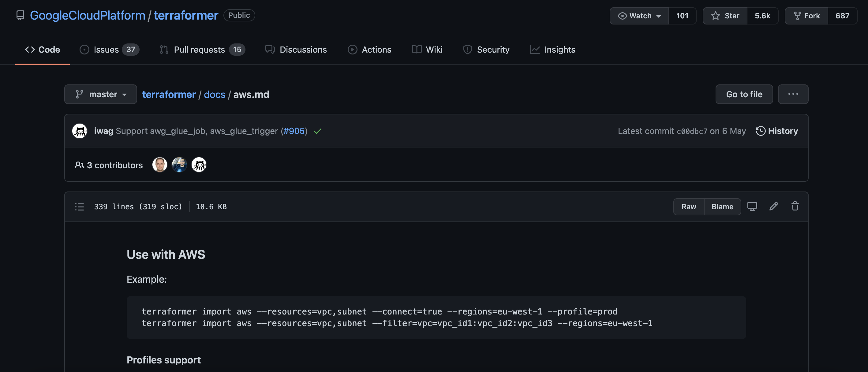Viewport: 868px width, 372px height.
Task: Expand the Watch notifications dropdown
Action: coord(639,16)
